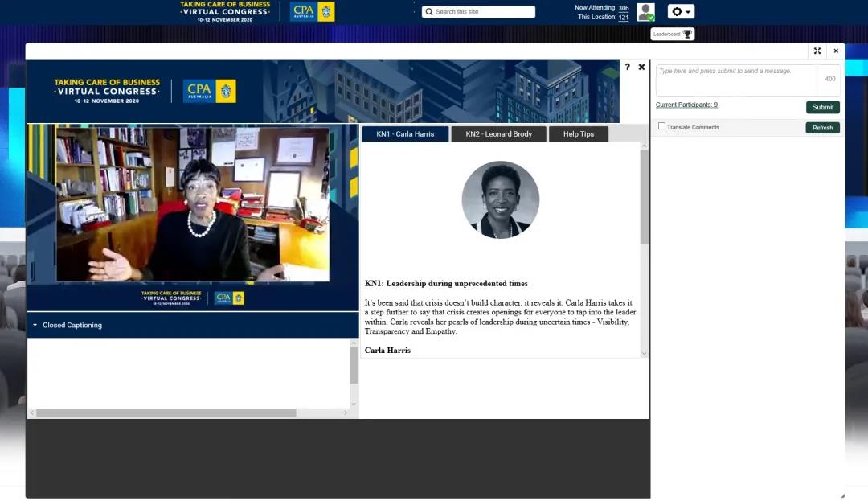
Task: Open the Current Participants link
Action: (686, 105)
